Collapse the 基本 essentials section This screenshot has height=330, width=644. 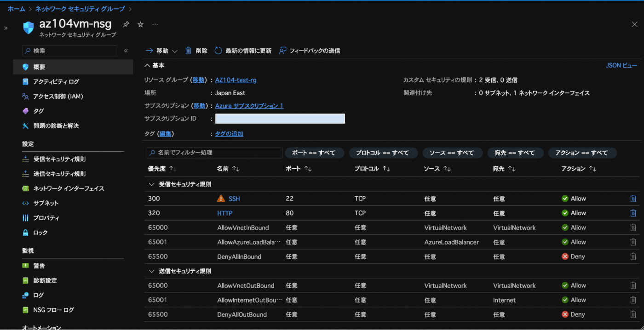click(x=154, y=66)
